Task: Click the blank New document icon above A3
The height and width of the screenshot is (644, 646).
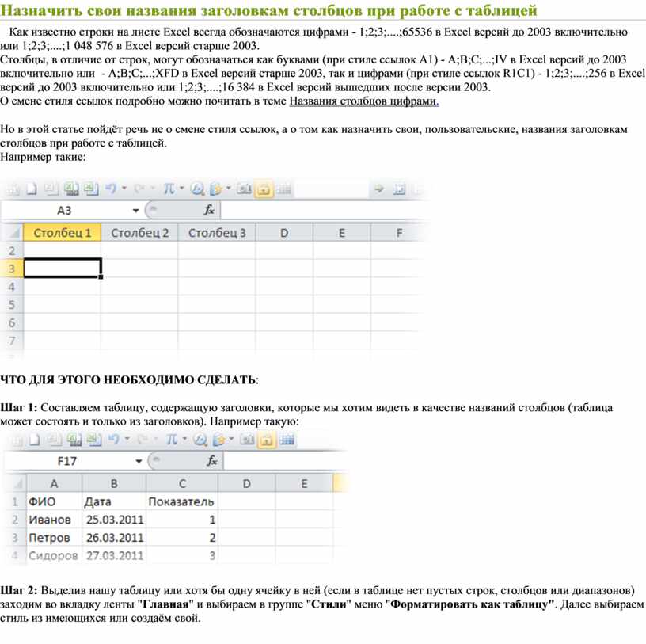Action: pos(32,189)
